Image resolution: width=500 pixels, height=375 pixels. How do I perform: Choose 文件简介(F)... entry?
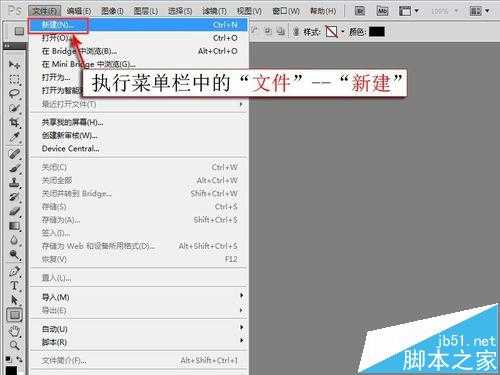[139, 360]
